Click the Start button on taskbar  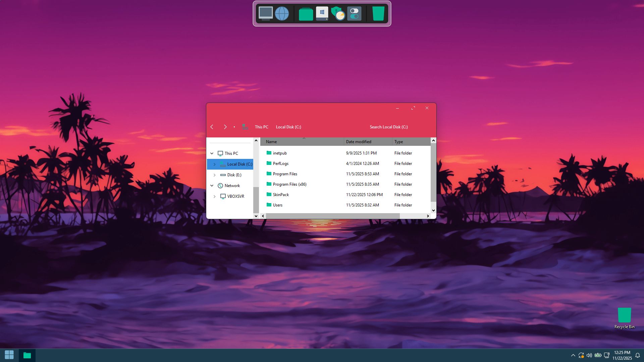[9, 355]
